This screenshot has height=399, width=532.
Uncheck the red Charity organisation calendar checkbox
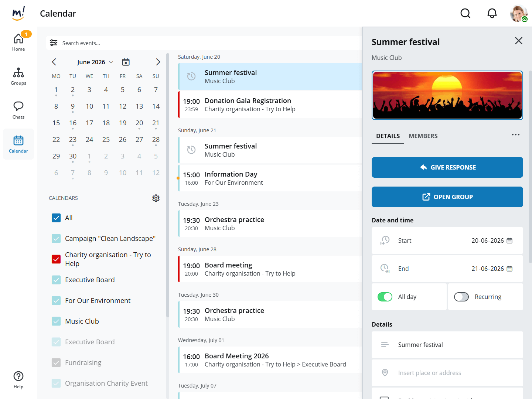pos(56,259)
